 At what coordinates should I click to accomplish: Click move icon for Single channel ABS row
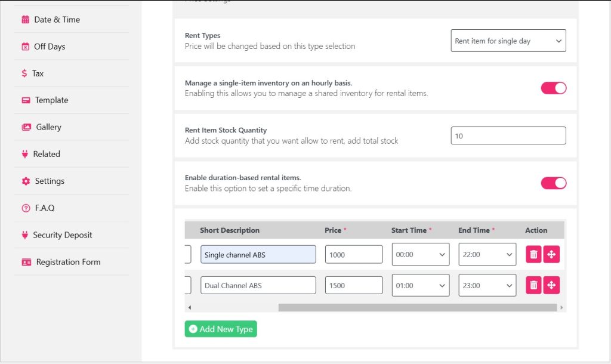551,254
